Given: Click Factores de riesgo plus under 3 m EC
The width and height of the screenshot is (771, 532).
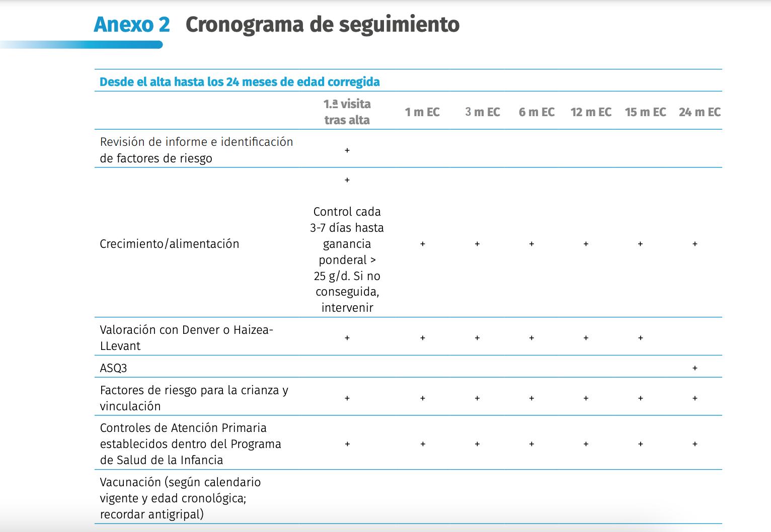Looking at the screenshot, I should pyautogui.click(x=477, y=398).
